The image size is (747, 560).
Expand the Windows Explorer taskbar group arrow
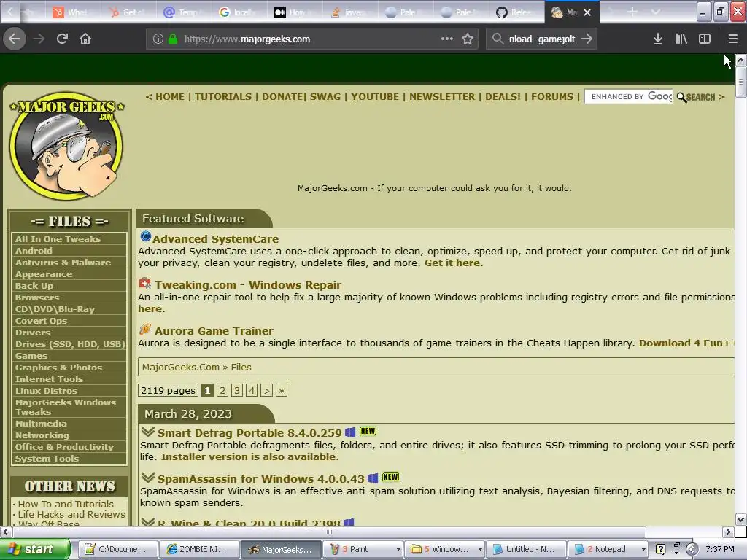coord(480,550)
